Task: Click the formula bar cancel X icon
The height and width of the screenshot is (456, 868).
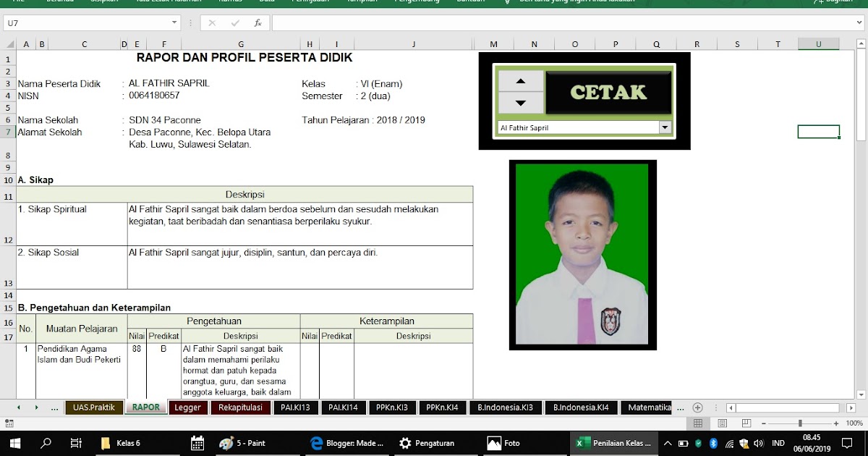Action: pos(212,23)
